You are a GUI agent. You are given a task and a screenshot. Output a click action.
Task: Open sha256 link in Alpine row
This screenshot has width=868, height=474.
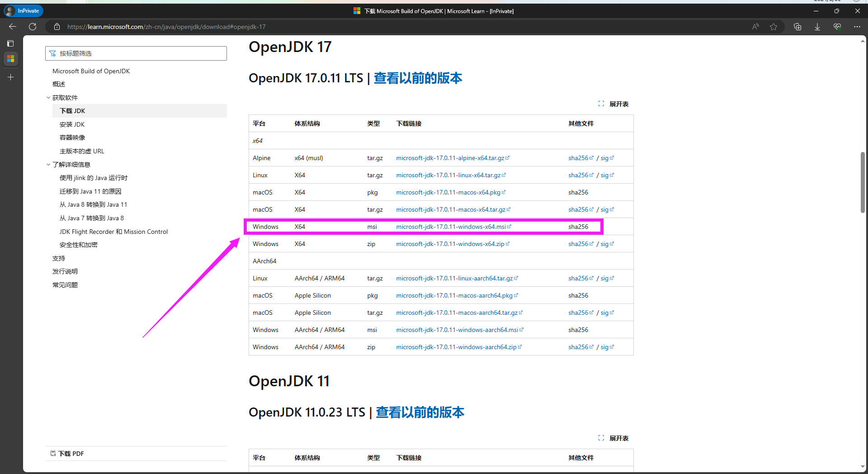click(x=581, y=158)
